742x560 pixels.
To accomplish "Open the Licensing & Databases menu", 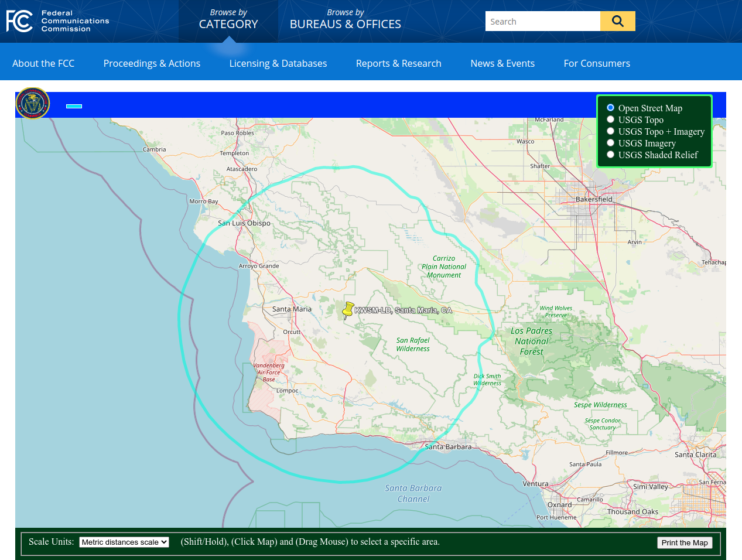I will pyautogui.click(x=278, y=63).
